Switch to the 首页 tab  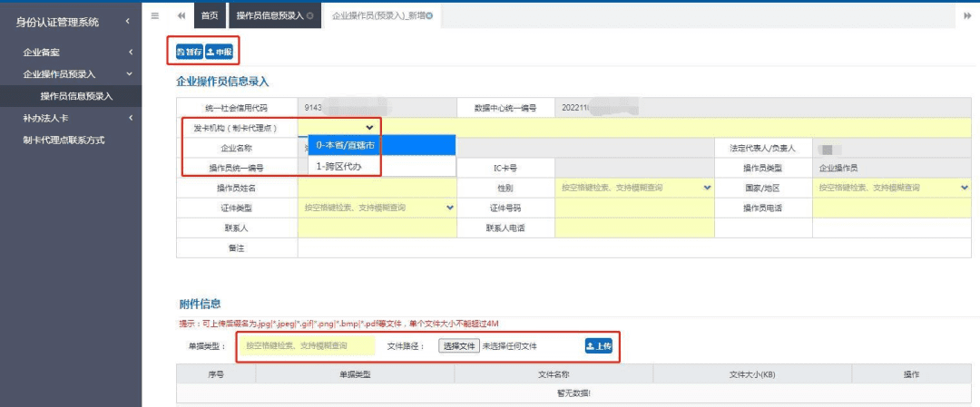point(210,16)
